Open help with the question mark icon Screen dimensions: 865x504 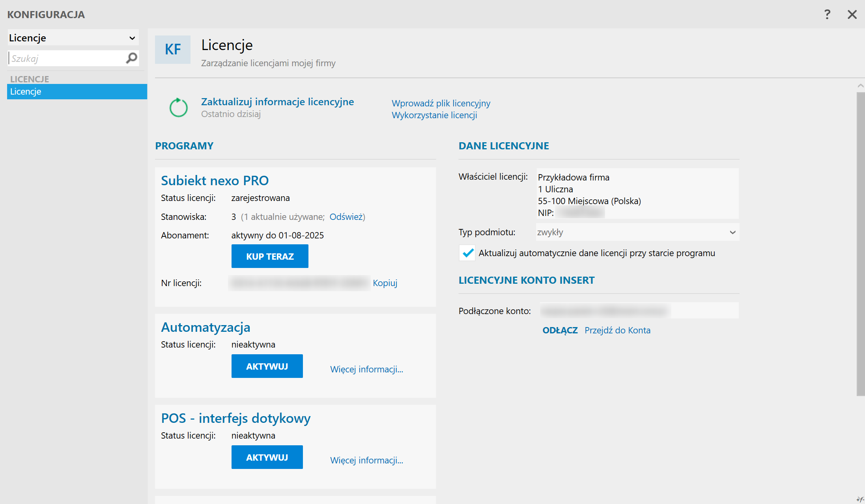coord(827,15)
